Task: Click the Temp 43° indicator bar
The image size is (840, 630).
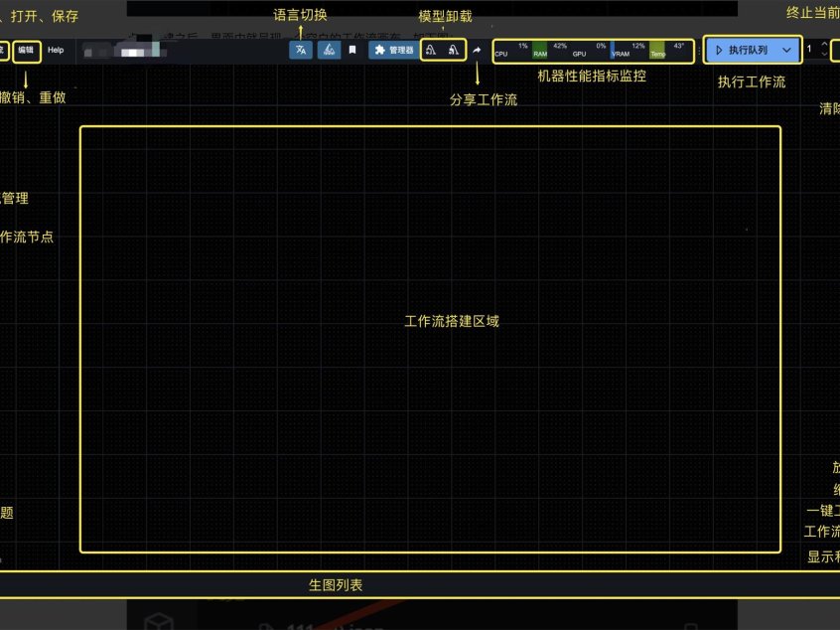Action: tap(667, 51)
